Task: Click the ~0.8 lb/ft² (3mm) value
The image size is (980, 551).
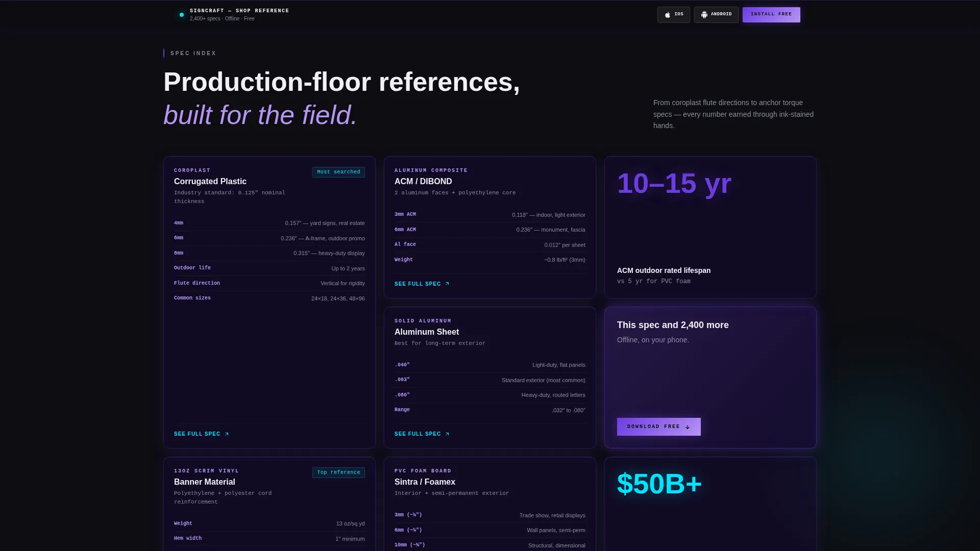Action: tap(565, 260)
